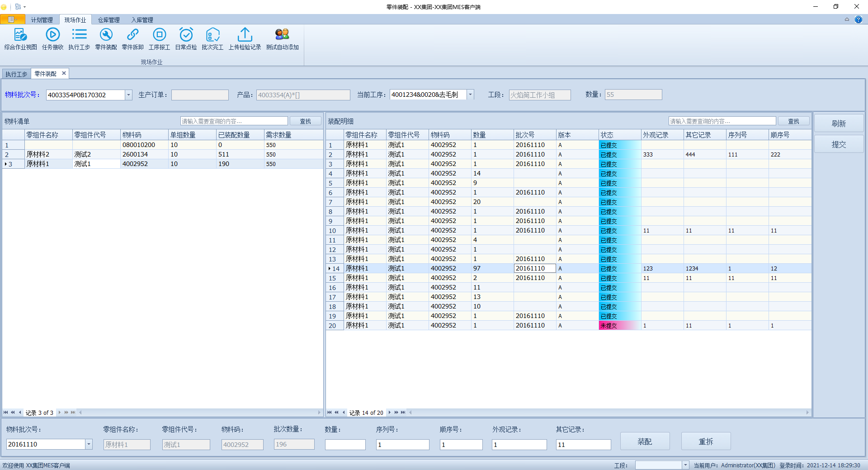Click the 重拆 button
The image size is (868, 470).
click(706, 442)
